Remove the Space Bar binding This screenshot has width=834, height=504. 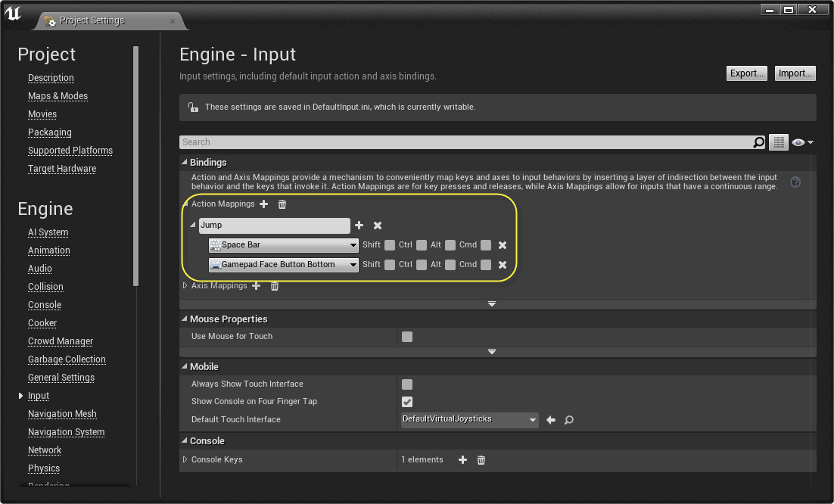click(x=502, y=245)
